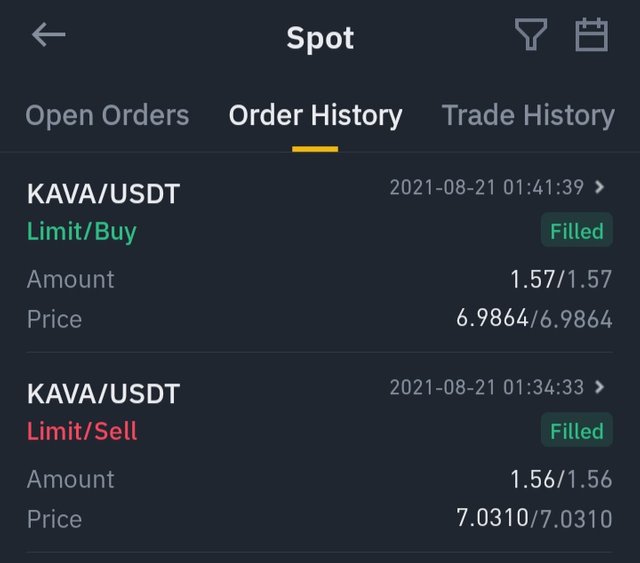
Task: Open the KAVA/USDT Limit/Buy order
Action: [x=320, y=253]
